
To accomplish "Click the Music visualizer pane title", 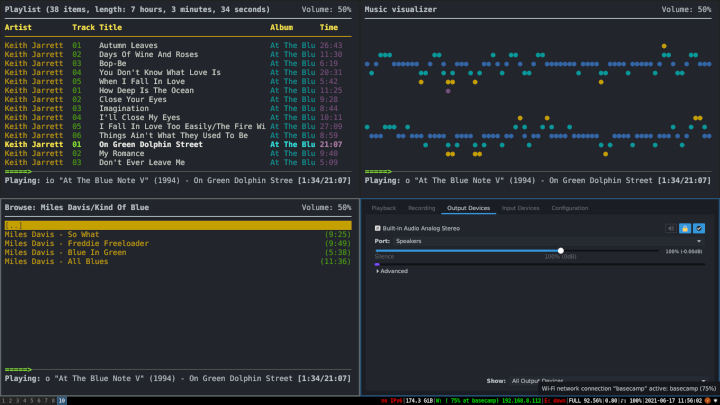I will click(400, 9).
